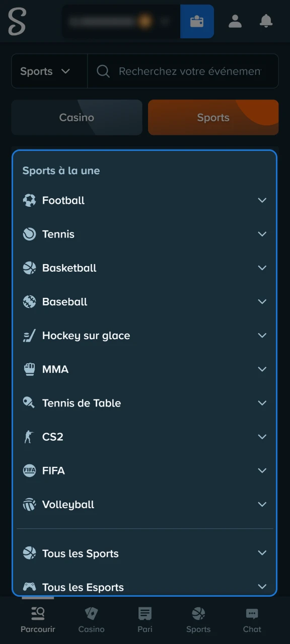This screenshot has height=644, width=290.
Task: Open the user profile icon
Action: [235, 21]
